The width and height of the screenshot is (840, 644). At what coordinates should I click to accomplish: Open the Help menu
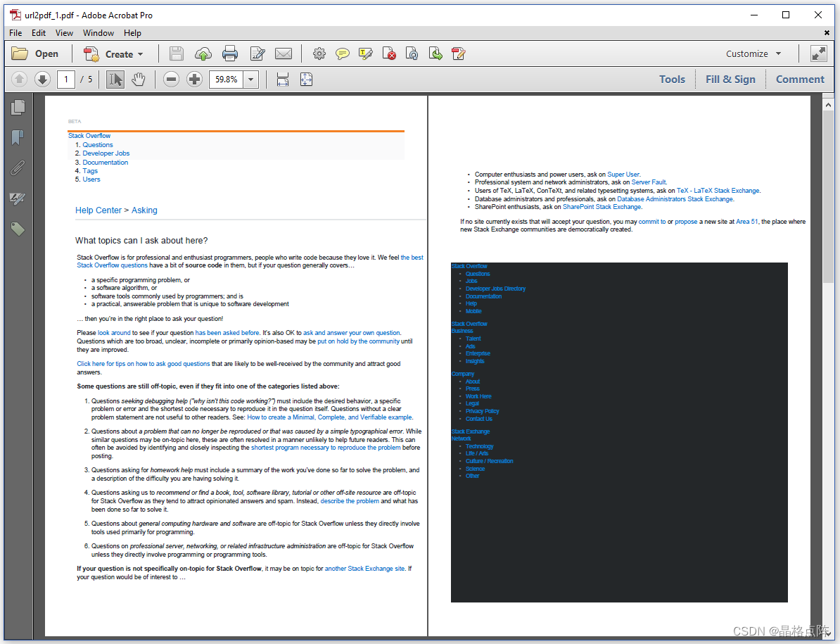tap(132, 32)
